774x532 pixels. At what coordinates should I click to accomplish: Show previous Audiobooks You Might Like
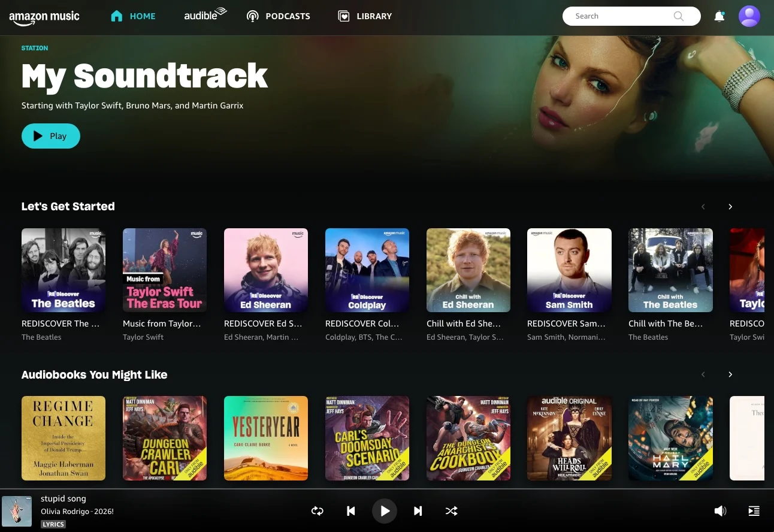tap(703, 374)
